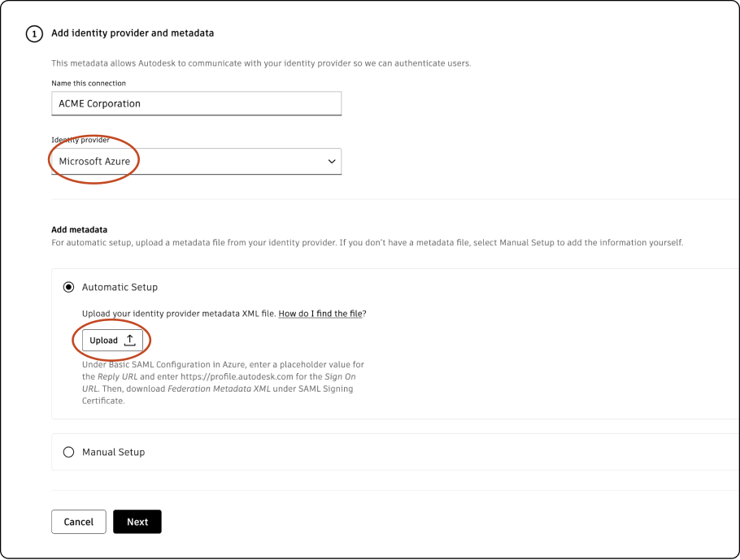Image resolution: width=740 pixels, height=560 pixels.
Task: Click the Autodesk metadata description sentence
Action: 260,63
